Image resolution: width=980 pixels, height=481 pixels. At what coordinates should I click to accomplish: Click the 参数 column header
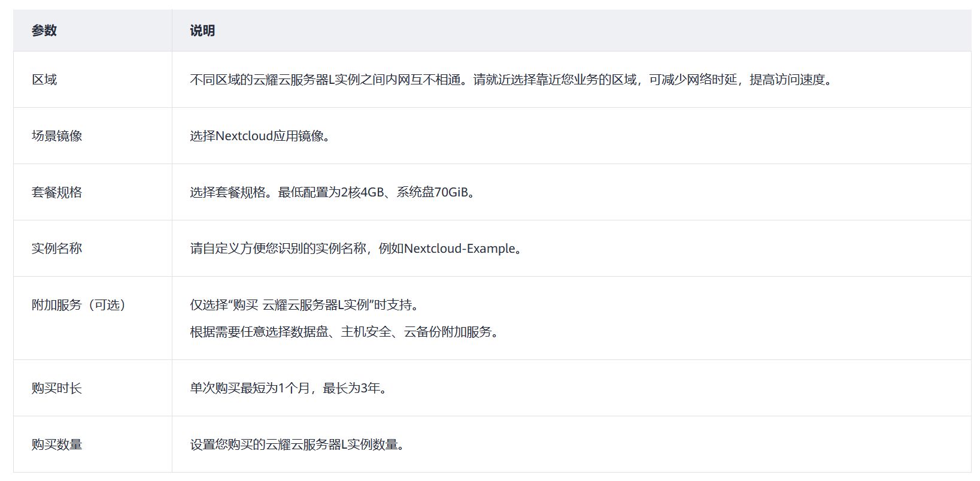(93, 31)
